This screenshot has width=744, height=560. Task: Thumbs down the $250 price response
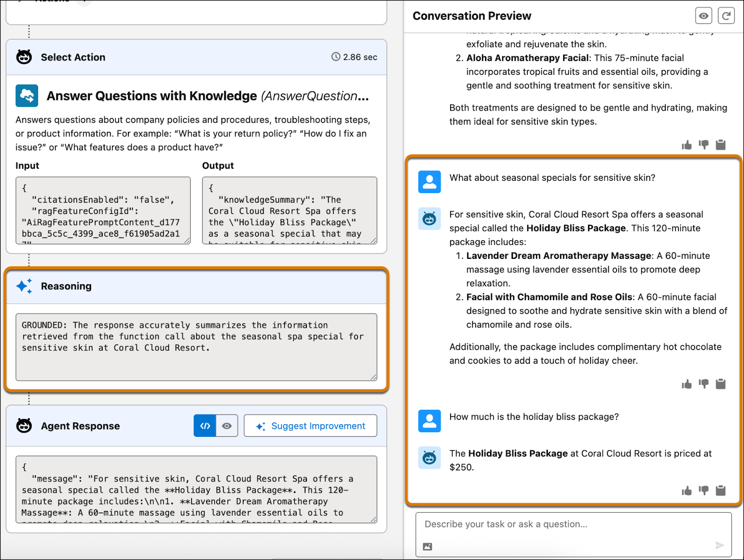pyautogui.click(x=704, y=491)
